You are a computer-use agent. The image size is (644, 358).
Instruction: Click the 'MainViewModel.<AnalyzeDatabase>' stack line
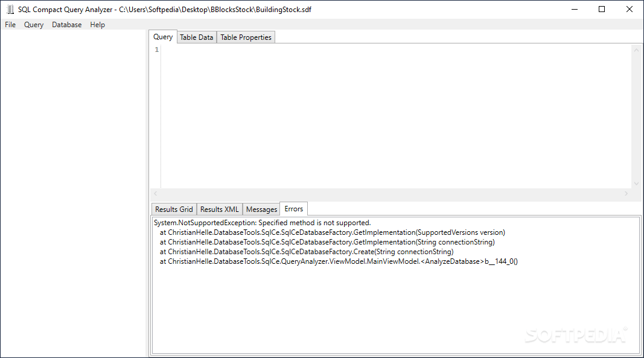tap(339, 261)
